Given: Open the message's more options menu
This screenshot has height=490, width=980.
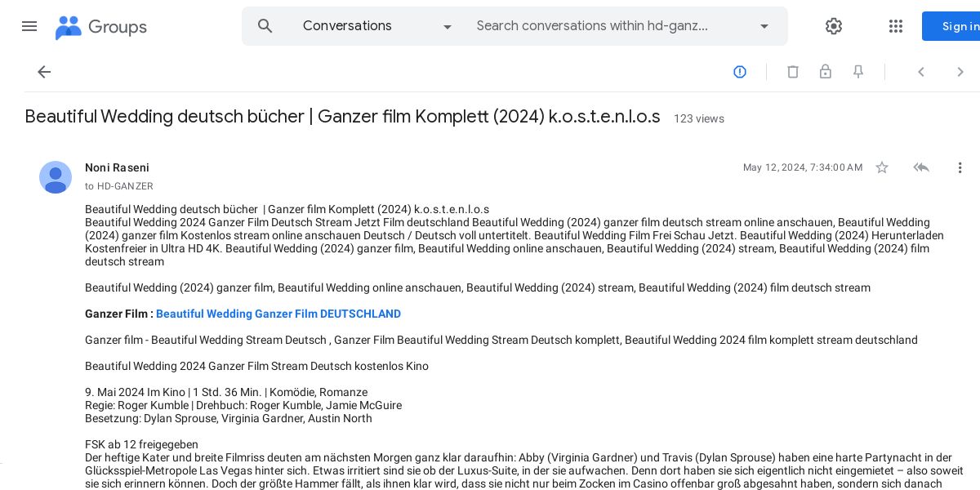Looking at the screenshot, I should pos(960,167).
